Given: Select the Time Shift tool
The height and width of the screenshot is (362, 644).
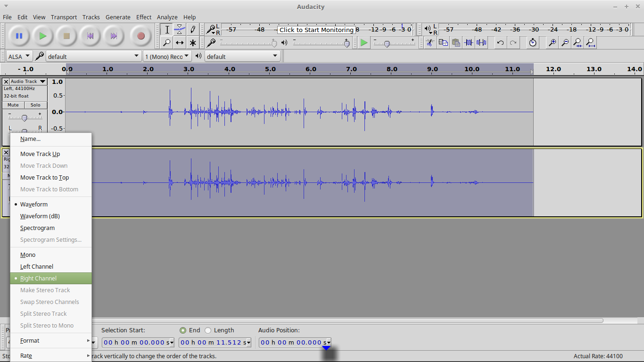Looking at the screenshot, I should (x=180, y=43).
